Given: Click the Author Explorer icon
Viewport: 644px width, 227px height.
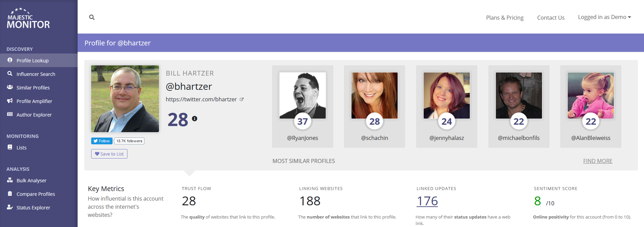Looking at the screenshot, I should point(10,114).
